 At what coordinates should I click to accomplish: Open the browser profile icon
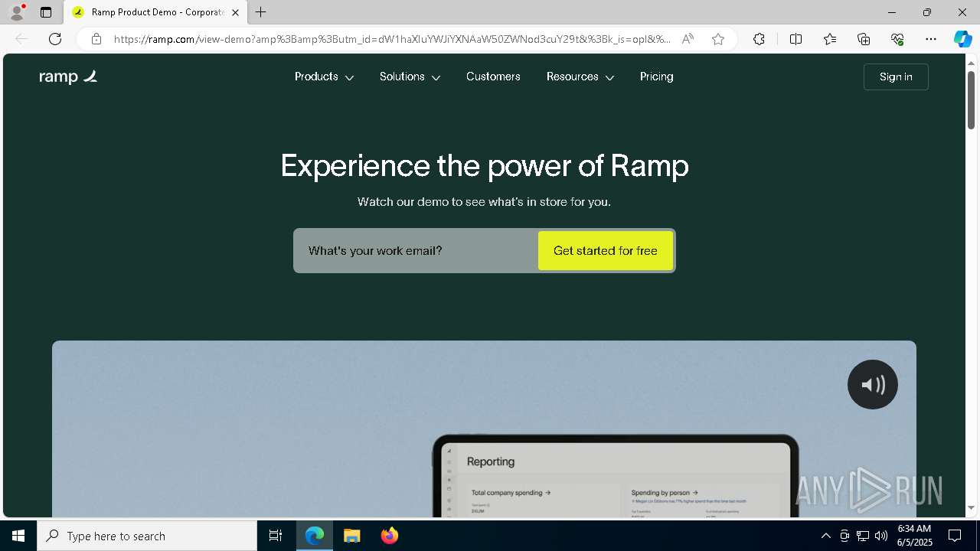(17, 12)
